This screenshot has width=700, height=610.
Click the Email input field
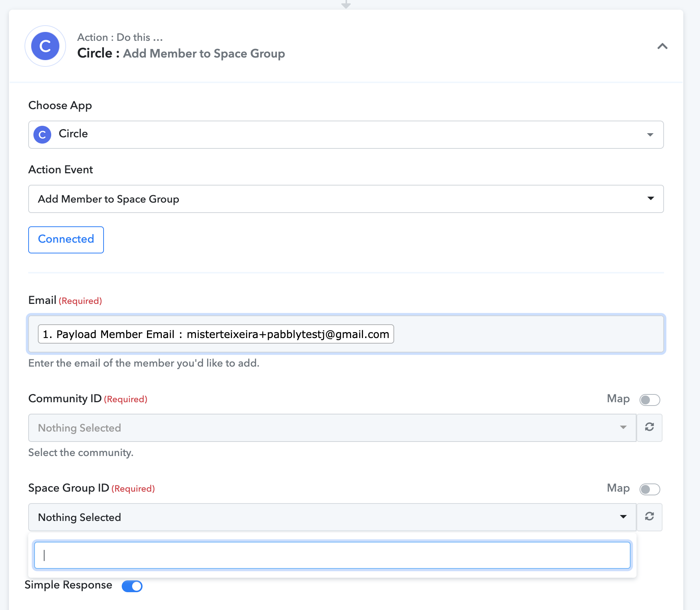(x=346, y=334)
